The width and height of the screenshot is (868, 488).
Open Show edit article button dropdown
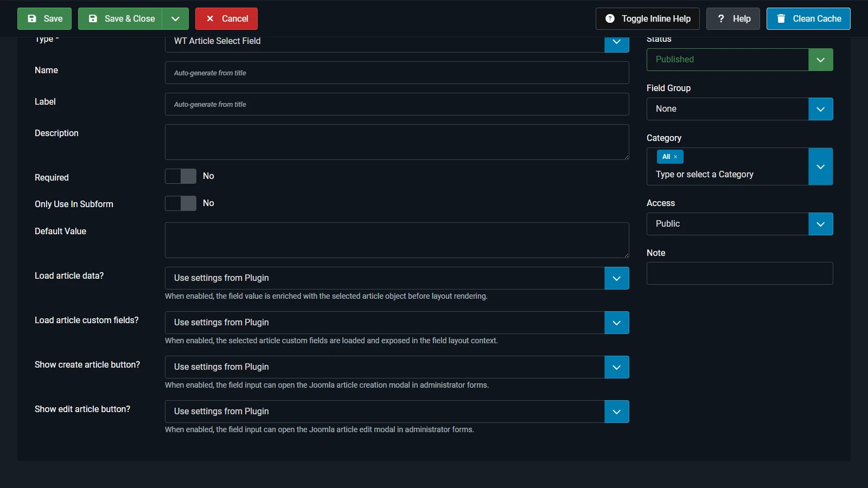(616, 412)
